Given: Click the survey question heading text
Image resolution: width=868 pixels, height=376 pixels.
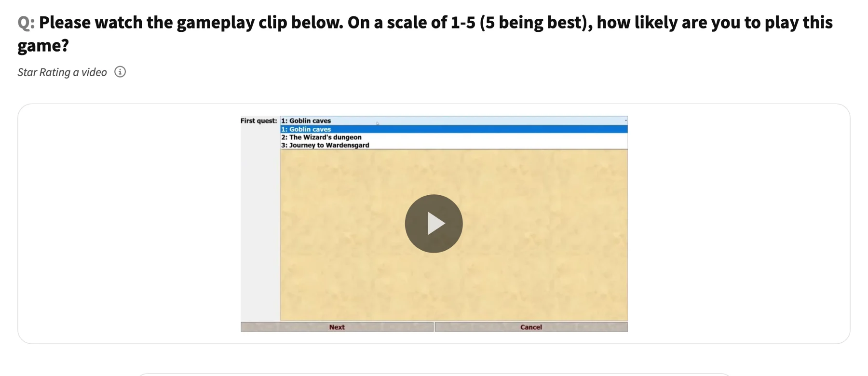Looking at the screenshot, I should [425, 34].
